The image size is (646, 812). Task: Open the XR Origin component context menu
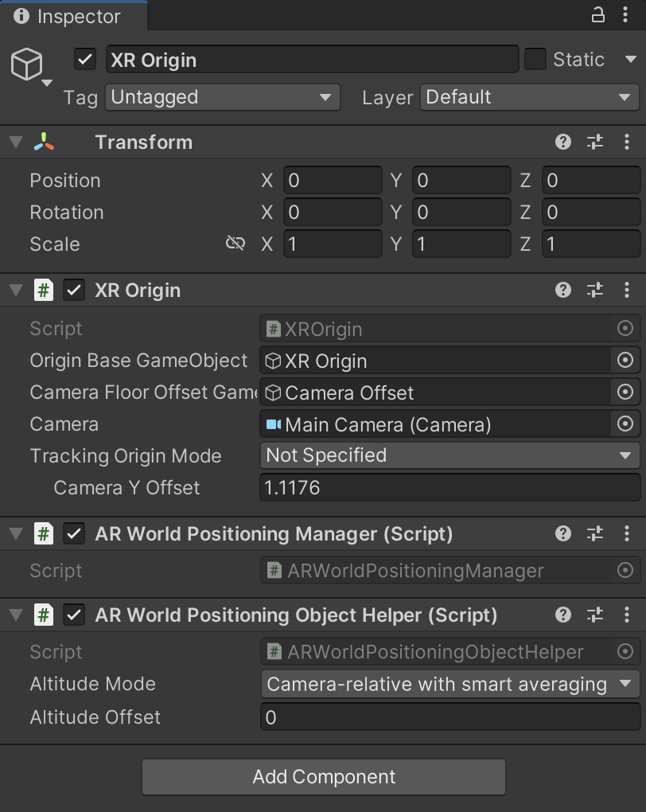[626, 290]
